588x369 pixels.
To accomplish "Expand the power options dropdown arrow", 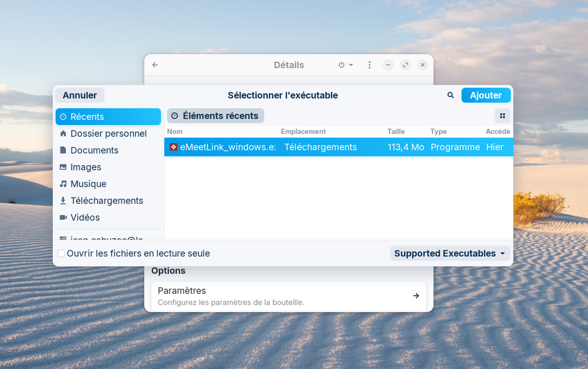I will 351,65.
